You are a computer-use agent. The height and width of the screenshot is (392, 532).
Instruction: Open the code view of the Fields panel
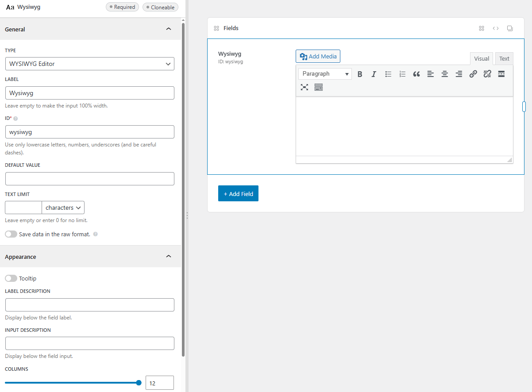tap(495, 28)
